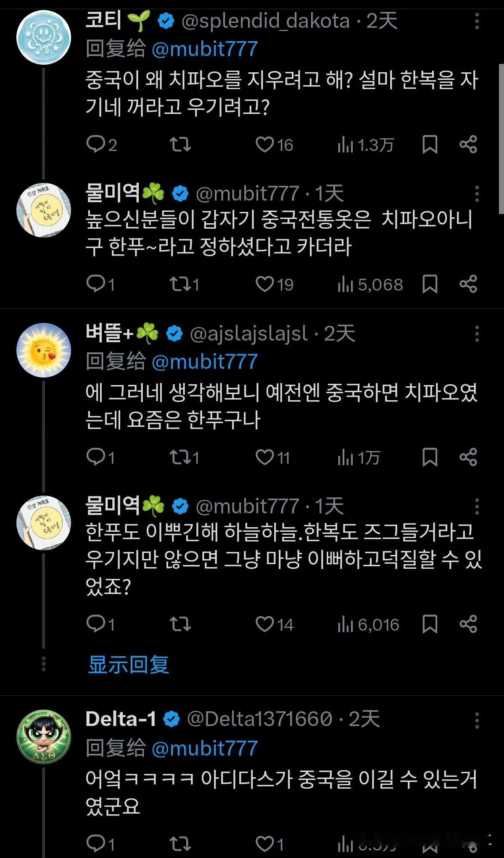
Task: Share the mubit777 reply with 5,068 views
Action: pyautogui.click(x=468, y=284)
